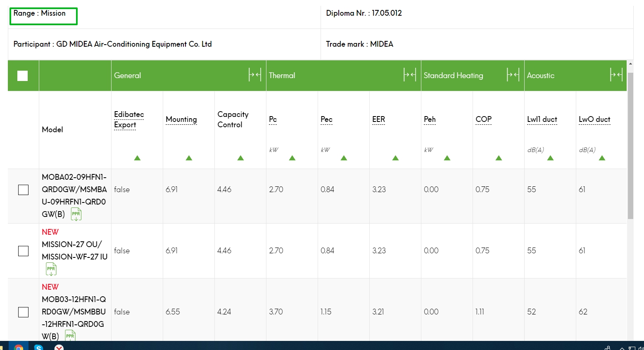
Task: Collapse the General column group
Action: point(255,75)
